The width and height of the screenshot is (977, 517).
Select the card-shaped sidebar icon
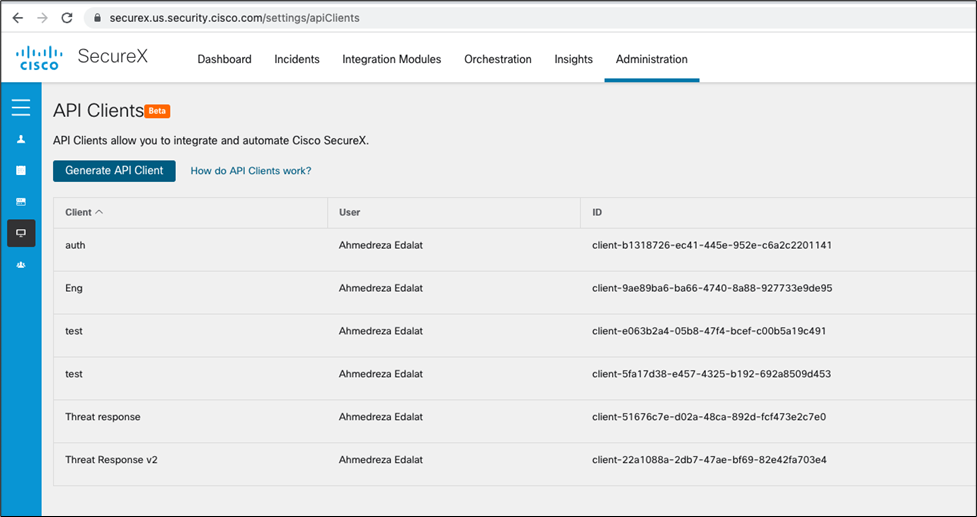pos(21,202)
